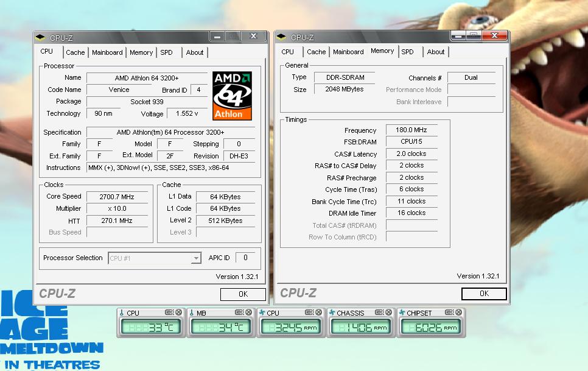588x371 pixels.
Task: Switch to SPD tab in left window
Action: point(167,52)
